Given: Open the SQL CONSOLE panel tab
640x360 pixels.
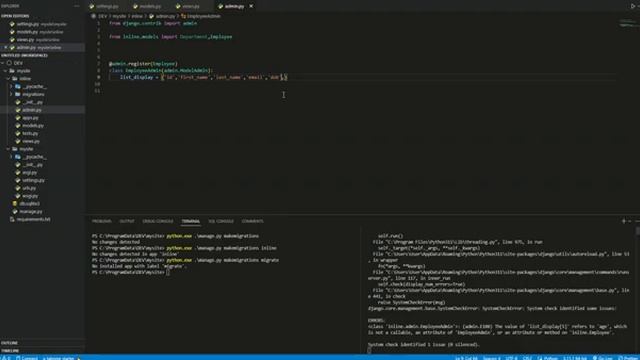Looking at the screenshot, I should (x=221, y=221).
